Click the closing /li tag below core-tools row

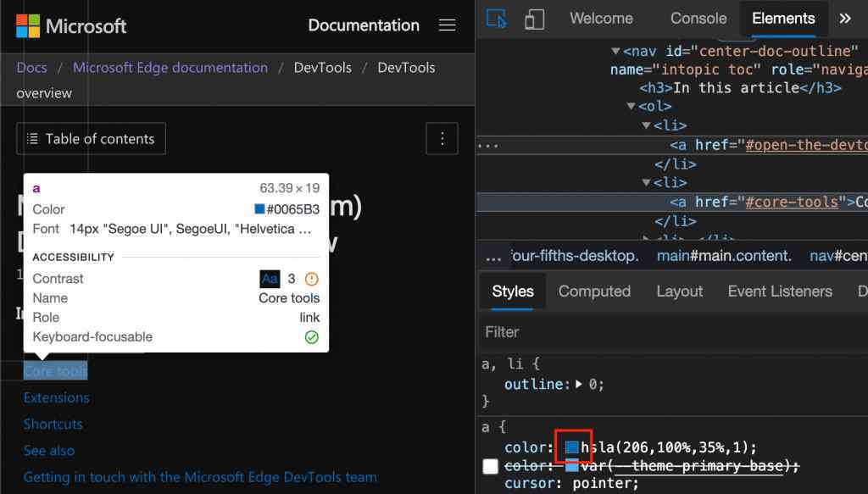click(676, 221)
